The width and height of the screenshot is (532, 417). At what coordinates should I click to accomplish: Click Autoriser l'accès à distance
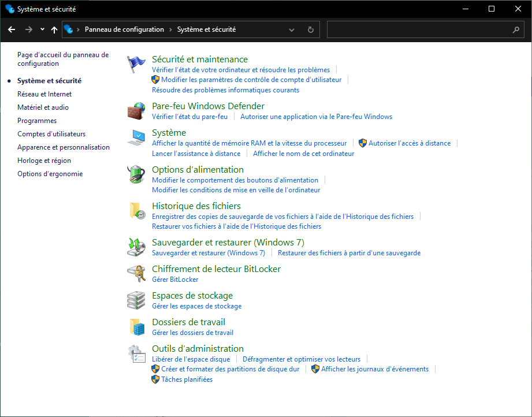coord(410,143)
